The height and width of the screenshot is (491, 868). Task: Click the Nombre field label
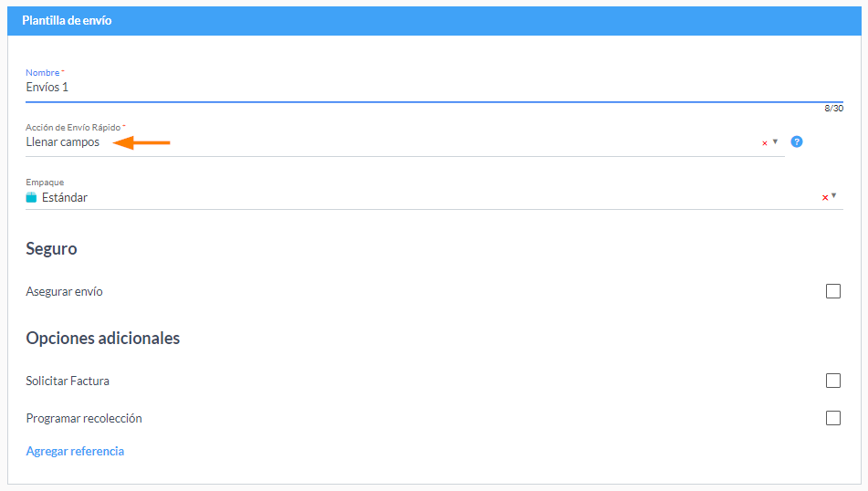pyautogui.click(x=43, y=72)
